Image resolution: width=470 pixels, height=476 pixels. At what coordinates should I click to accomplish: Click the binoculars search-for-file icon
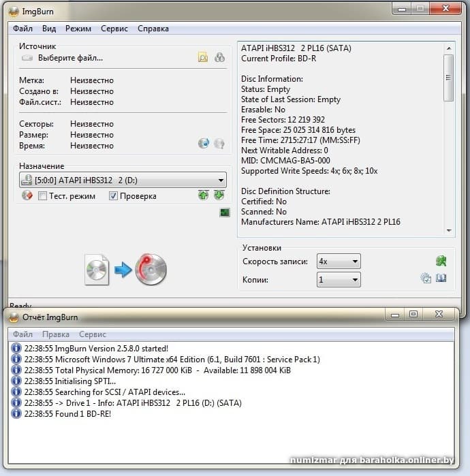tap(219, 57)
